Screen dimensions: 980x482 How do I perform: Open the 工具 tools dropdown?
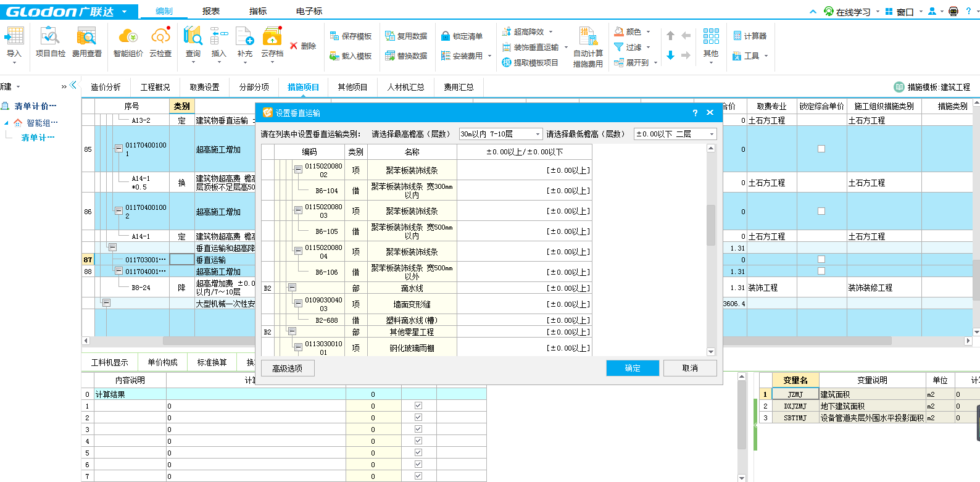[766, 56]
